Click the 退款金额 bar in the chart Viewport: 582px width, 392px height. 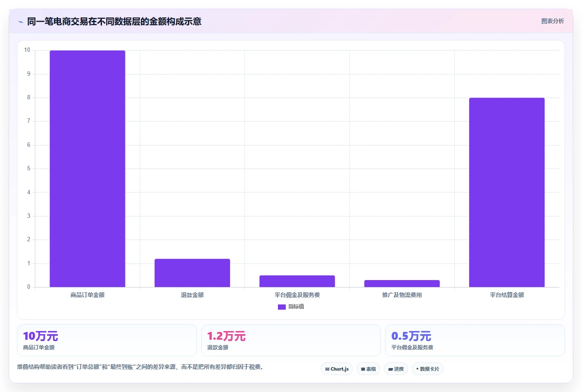pos(192,273)
